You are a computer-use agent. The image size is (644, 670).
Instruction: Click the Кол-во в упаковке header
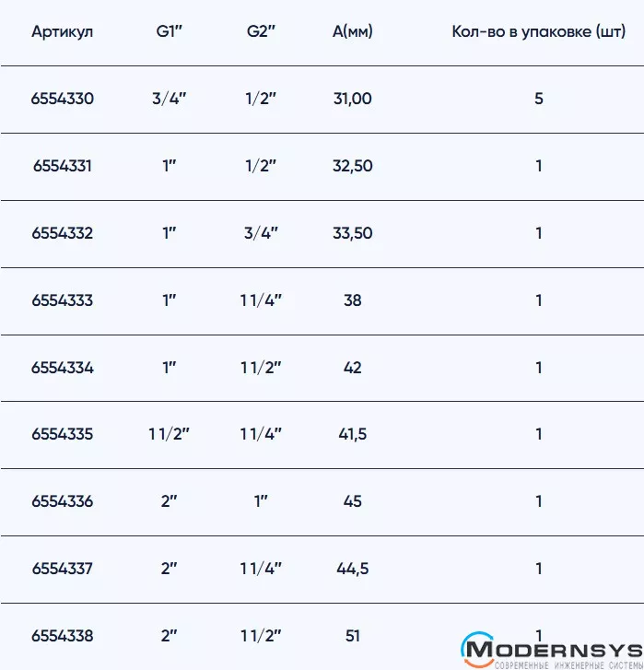[538, 32]
